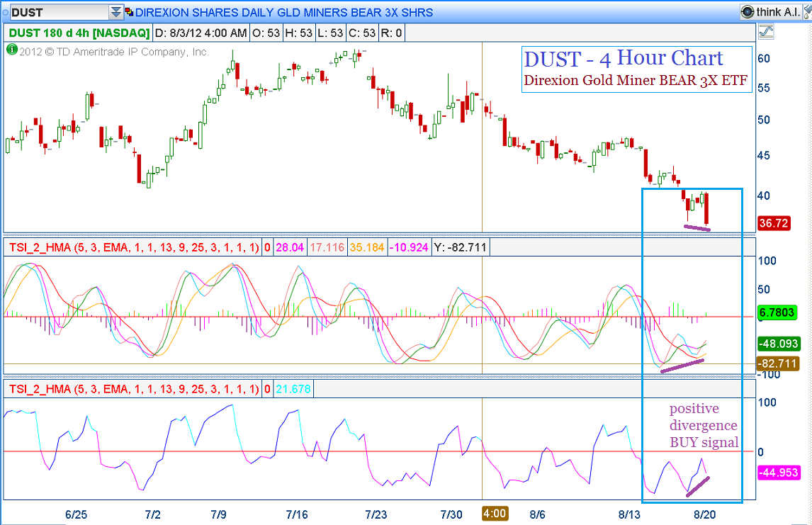Click the cyan 21.678 study value
The image size is (812, 525).
coord(293,389)
